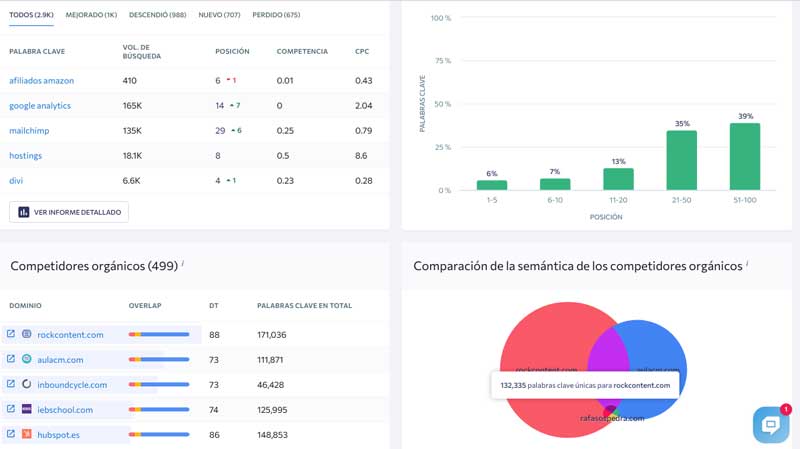
Task: Select the Nuevo (707) tab
Action: coord(219,15)
